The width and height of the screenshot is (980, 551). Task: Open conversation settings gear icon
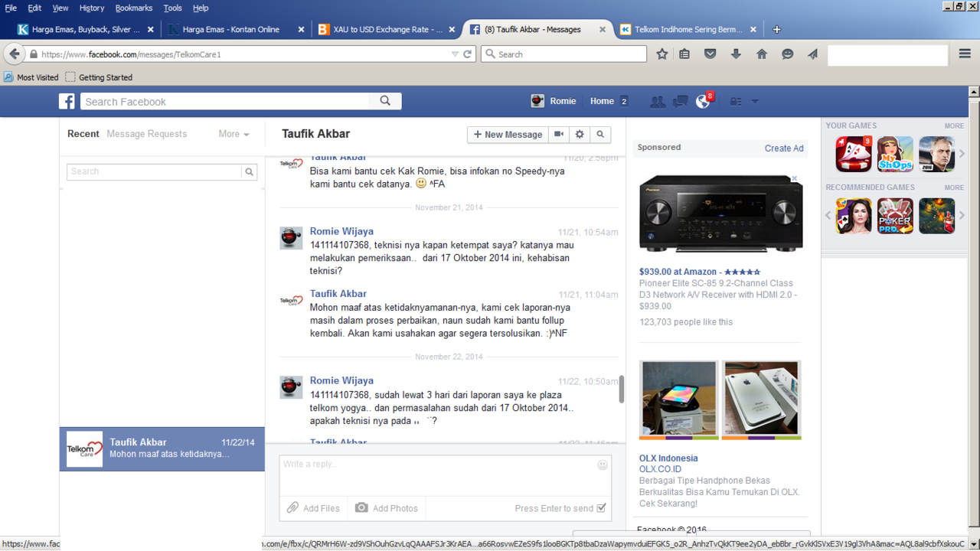point(580,134)
